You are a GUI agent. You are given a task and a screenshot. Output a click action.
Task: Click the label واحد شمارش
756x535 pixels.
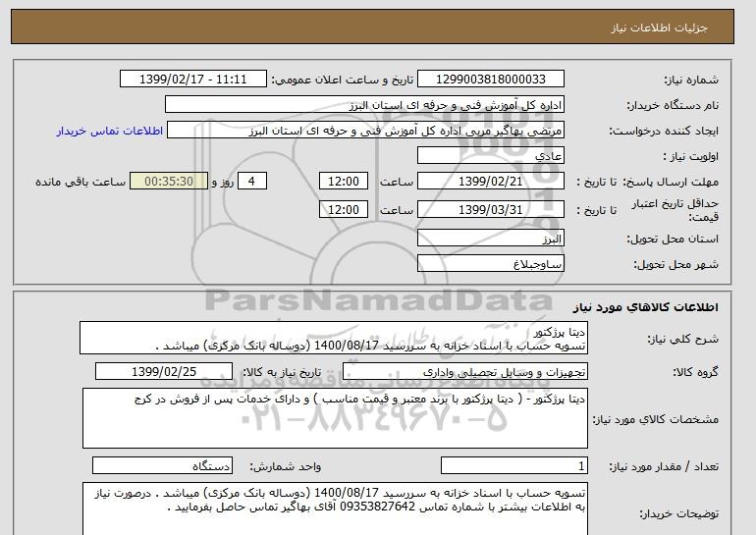(x=285, y=466)
